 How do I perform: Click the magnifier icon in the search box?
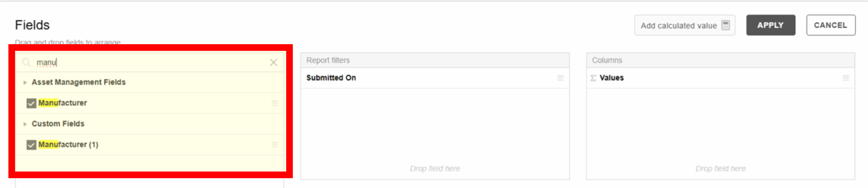click(x=26, y=62)
